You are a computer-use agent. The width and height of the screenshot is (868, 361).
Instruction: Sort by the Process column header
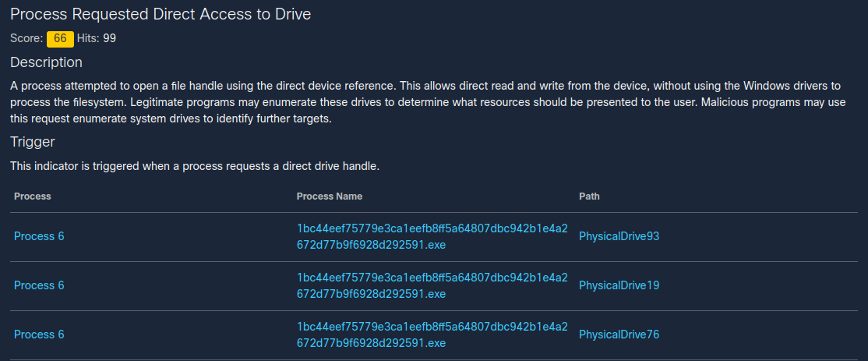tap(32, 196)
